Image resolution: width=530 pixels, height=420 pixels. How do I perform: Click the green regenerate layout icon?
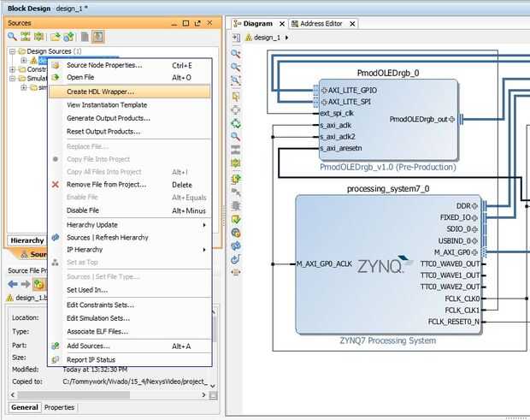236,124
